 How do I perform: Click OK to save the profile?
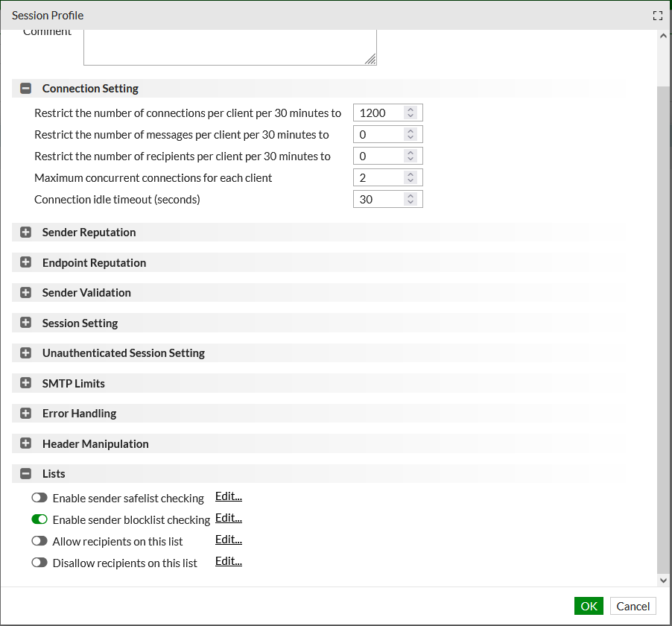coord(589,606)
